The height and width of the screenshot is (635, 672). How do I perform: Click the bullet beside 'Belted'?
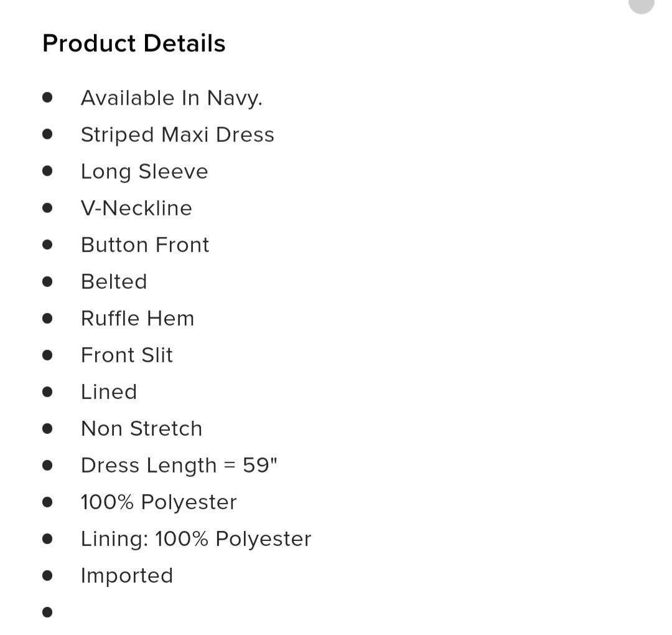(47, 281)
